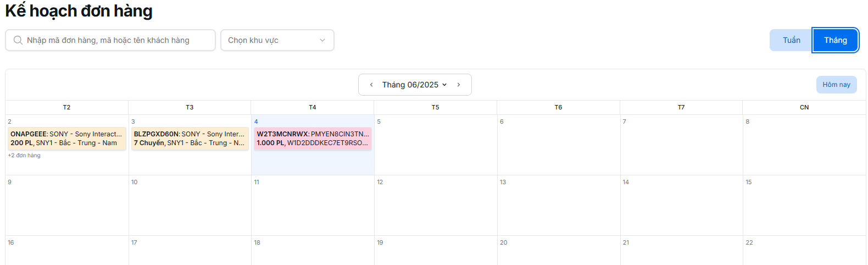
Task: Click highlighted date number 4
Action: (x=256, y=122)
